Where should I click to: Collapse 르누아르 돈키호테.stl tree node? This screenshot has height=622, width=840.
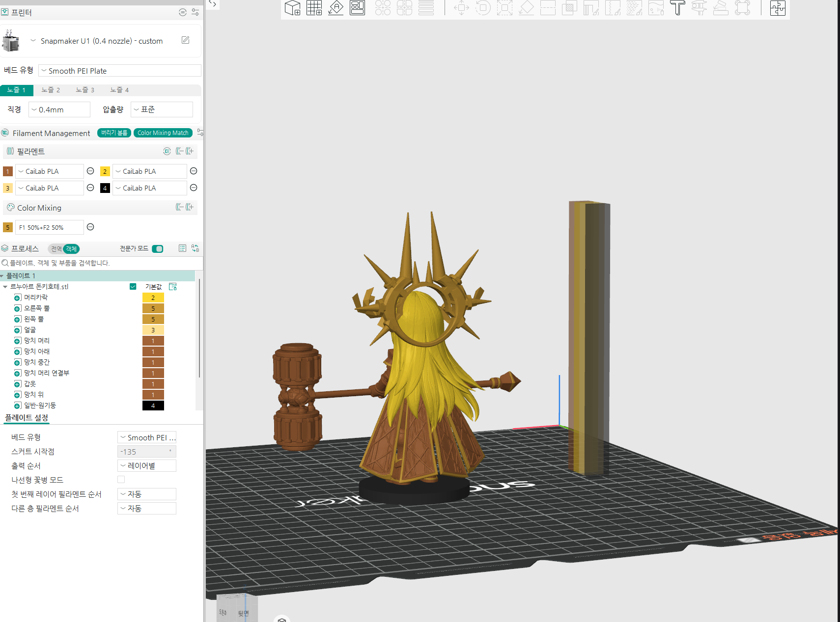(x=5, y=287)
